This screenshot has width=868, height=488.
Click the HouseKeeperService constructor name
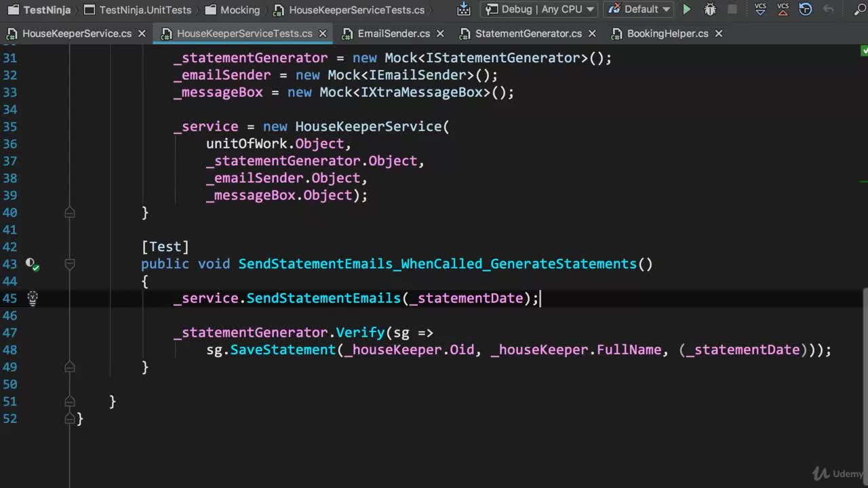point(368,126)
